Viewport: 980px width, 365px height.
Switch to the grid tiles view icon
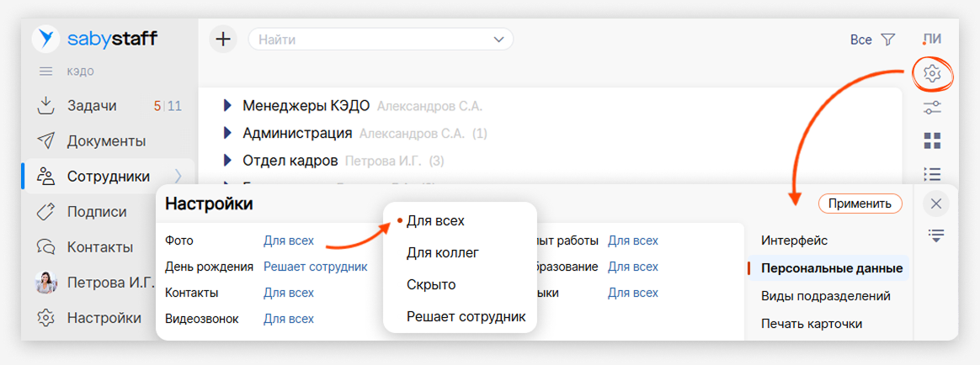(932, 140)
